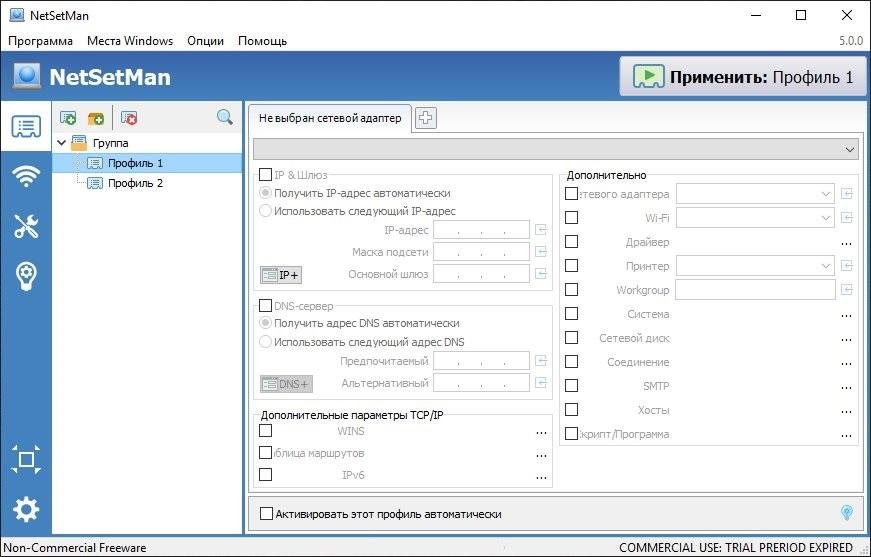Click the Применить: Профиль 1 button

742,77
